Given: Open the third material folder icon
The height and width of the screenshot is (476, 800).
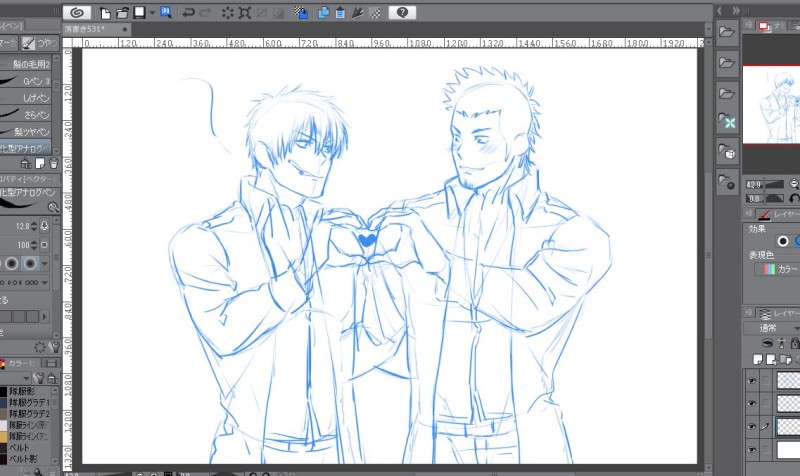Looking at the screenshot, I should coord(727,93).
